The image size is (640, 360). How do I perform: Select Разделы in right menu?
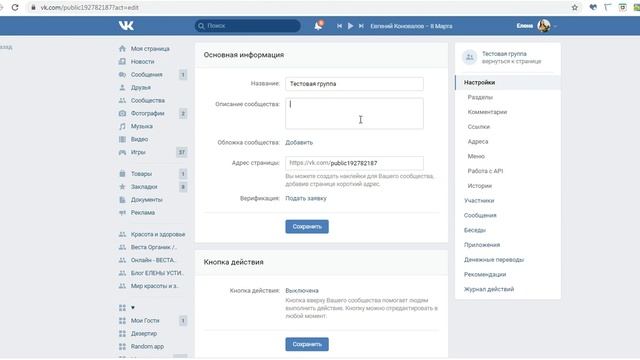[480, 97]
